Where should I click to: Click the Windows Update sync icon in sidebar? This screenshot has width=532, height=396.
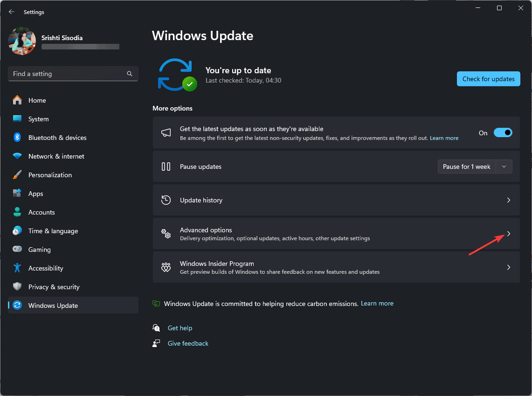(x=17, y=306)
